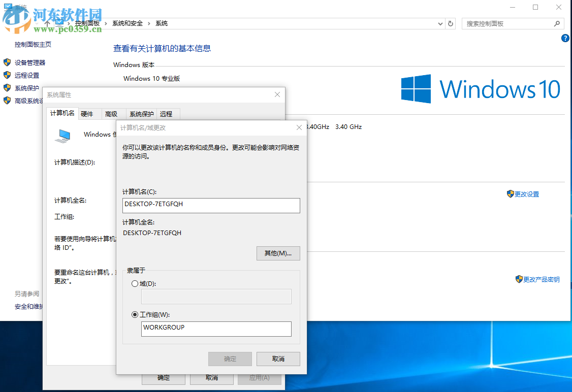Select the 工作组(W) radio button
572x392 pixels.
click(135, 314)
